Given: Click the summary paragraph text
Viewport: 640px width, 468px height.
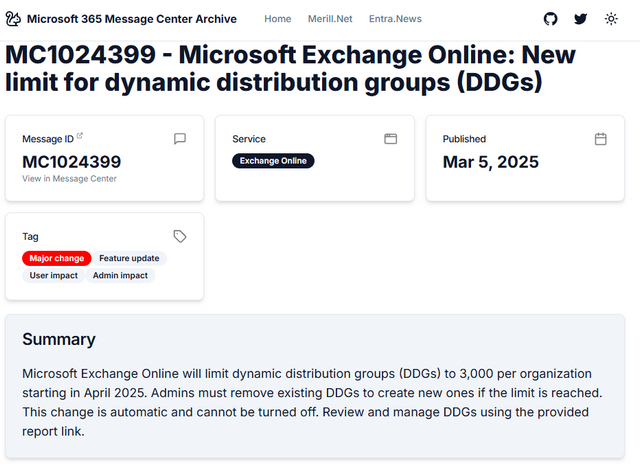Looking at the screenshot, I should 312,402.
